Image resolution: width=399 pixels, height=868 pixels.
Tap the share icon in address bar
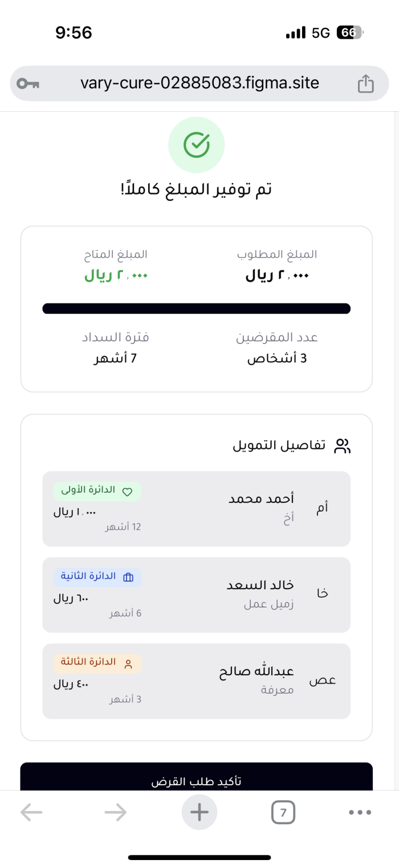365,84
